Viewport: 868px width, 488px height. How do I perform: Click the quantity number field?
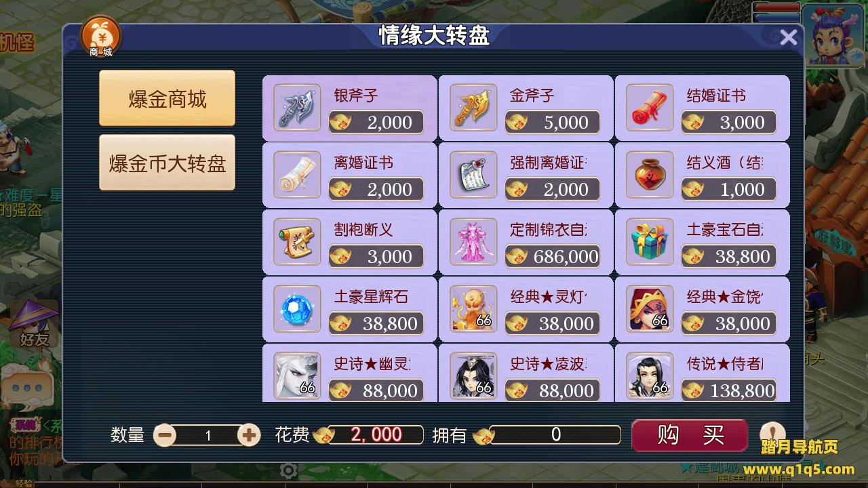(208, 435)
